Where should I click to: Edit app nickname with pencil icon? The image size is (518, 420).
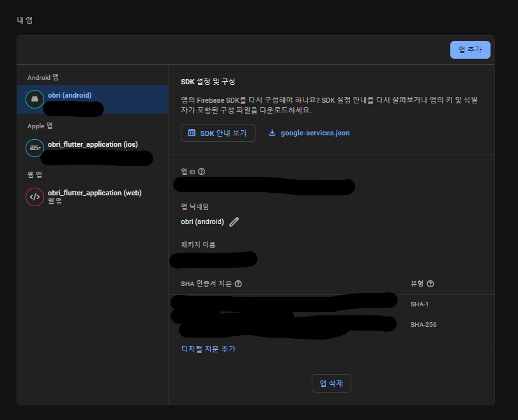click(x=234, y=221)
